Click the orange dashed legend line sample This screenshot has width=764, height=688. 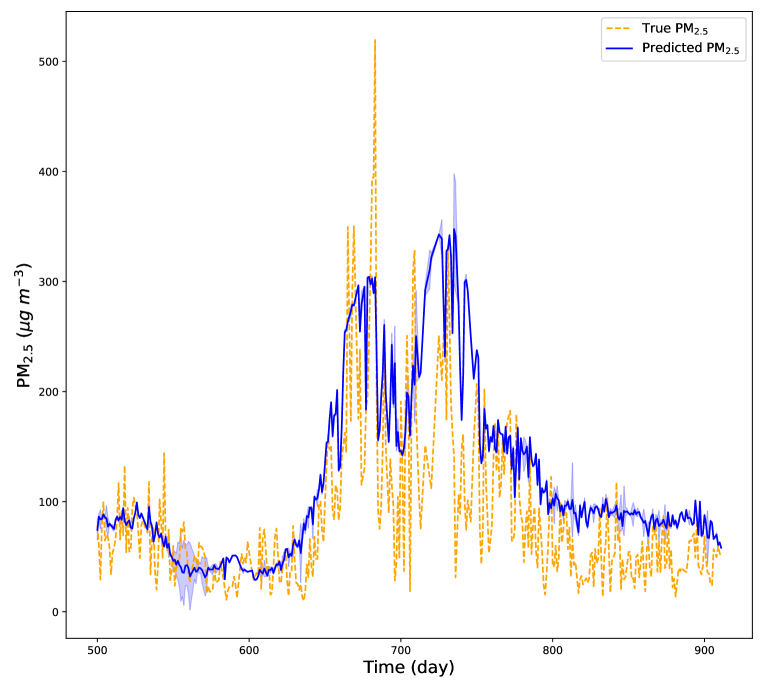tap(619, 28)
